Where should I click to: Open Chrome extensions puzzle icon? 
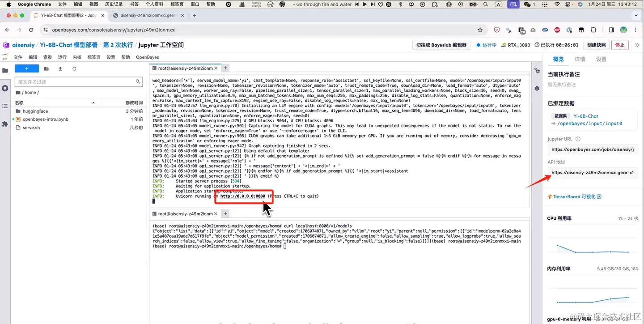(x=593, y=30)
